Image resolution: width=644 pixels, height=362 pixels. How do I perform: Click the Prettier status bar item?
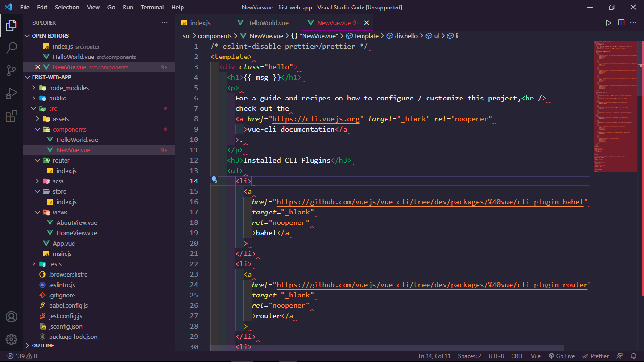click(596, 356)
